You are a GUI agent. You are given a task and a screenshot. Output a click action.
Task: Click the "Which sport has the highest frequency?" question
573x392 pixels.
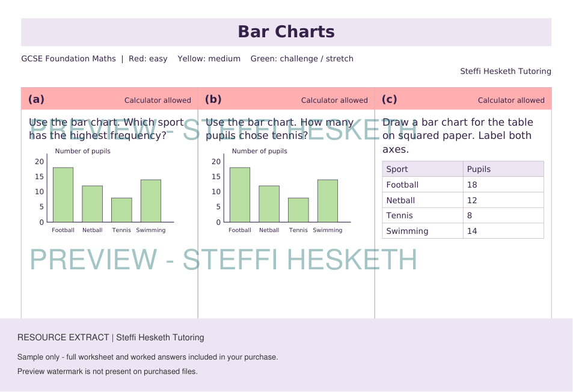[106, 129]
